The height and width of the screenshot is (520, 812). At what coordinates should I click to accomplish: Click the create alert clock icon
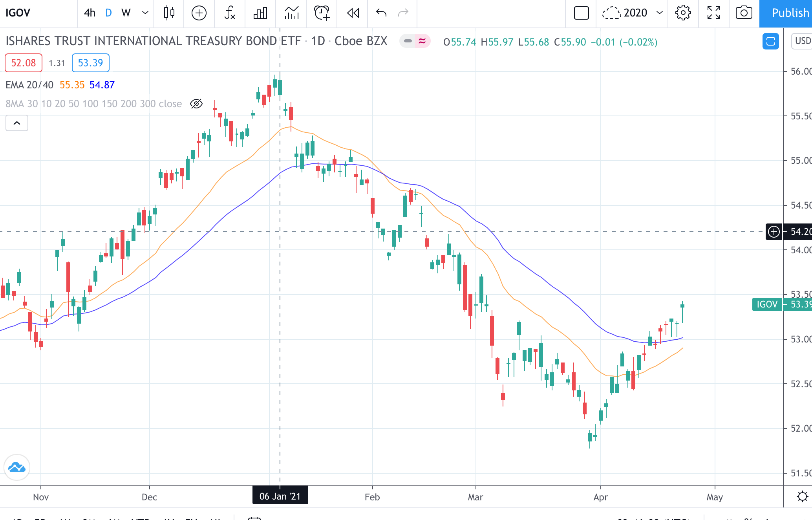322,13
